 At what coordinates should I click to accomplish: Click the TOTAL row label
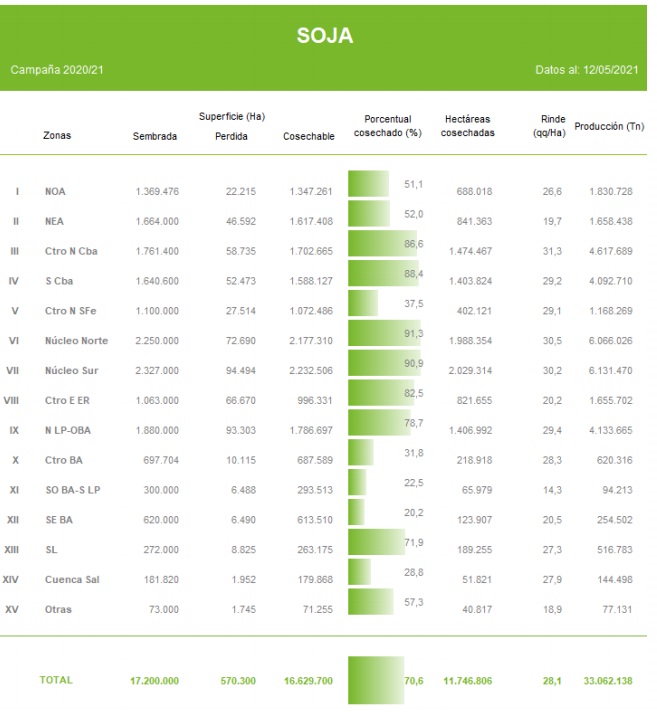56,680
